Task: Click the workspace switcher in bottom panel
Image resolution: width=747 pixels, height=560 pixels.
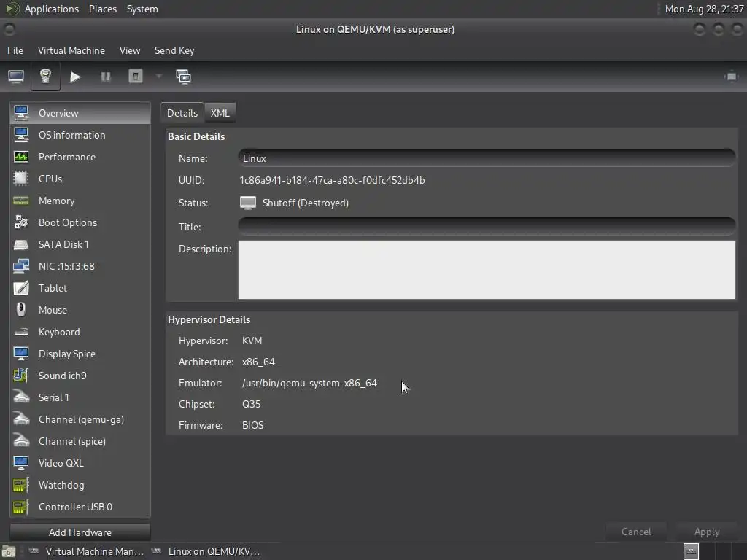Action: (713, 551)
